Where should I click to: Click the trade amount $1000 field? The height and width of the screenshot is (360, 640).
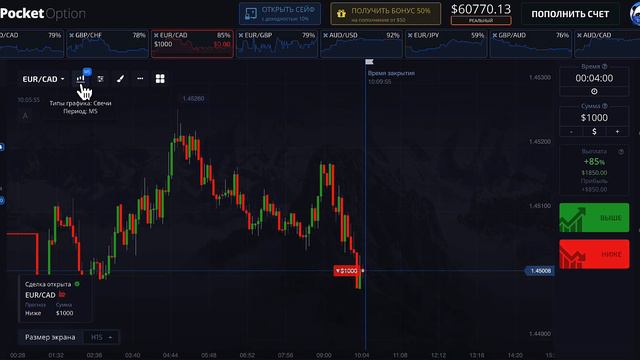coord(594,118)
